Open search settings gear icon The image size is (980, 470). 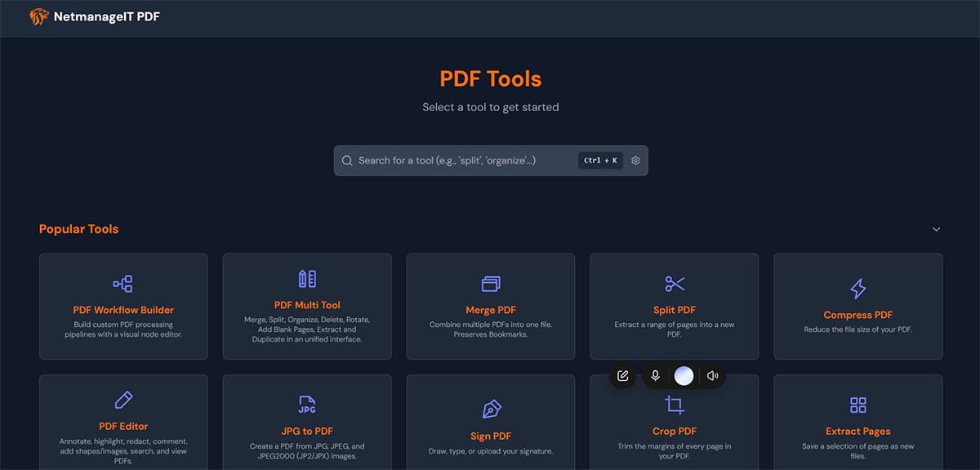[635, 160]
